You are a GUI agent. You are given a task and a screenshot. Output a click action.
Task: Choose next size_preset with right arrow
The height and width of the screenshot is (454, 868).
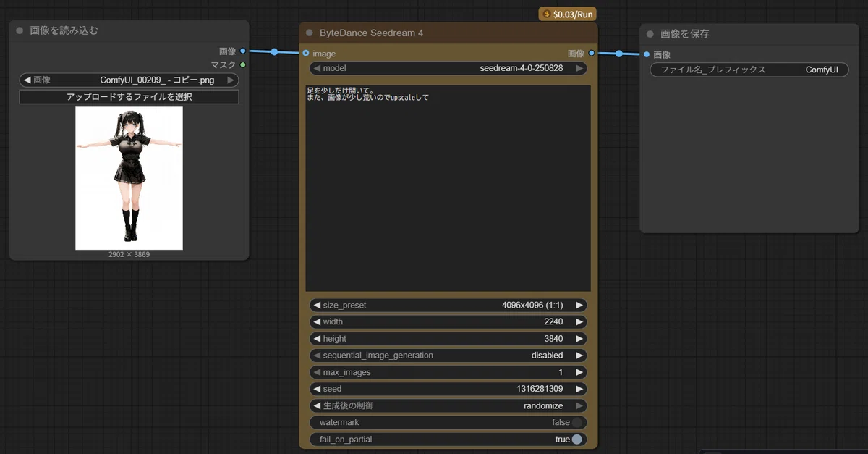coord(579,306)
